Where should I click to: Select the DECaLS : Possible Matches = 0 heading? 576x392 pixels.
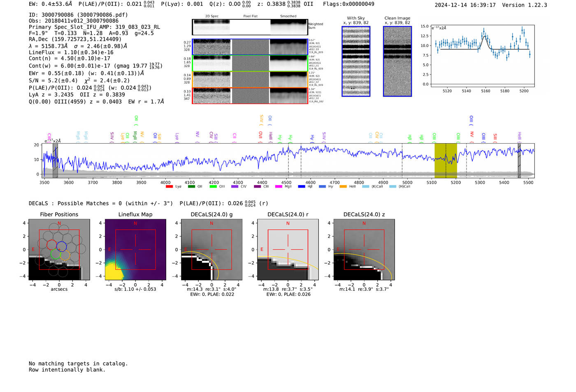coord(101,204)
